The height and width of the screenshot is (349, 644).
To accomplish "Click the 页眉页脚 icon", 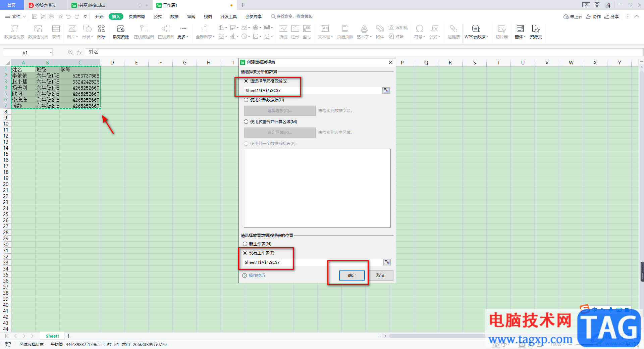I will coord(345,32).
